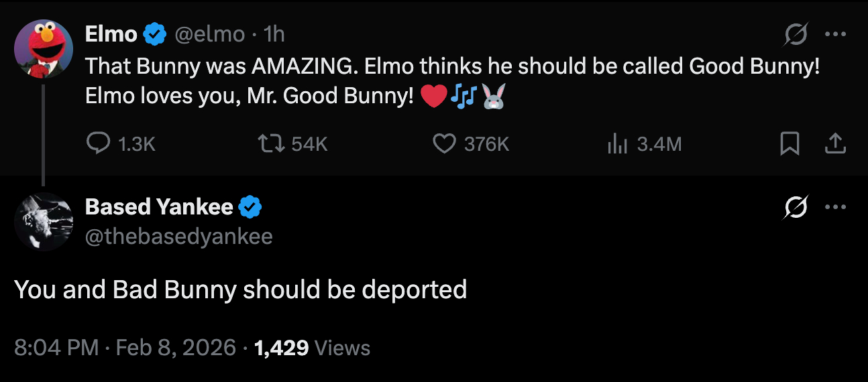Click the Grok icon on Based Yankee's reply
Image resolution: width=868 pixels, height=382 pixels.
pyautogui.click(x=796, y=207)
